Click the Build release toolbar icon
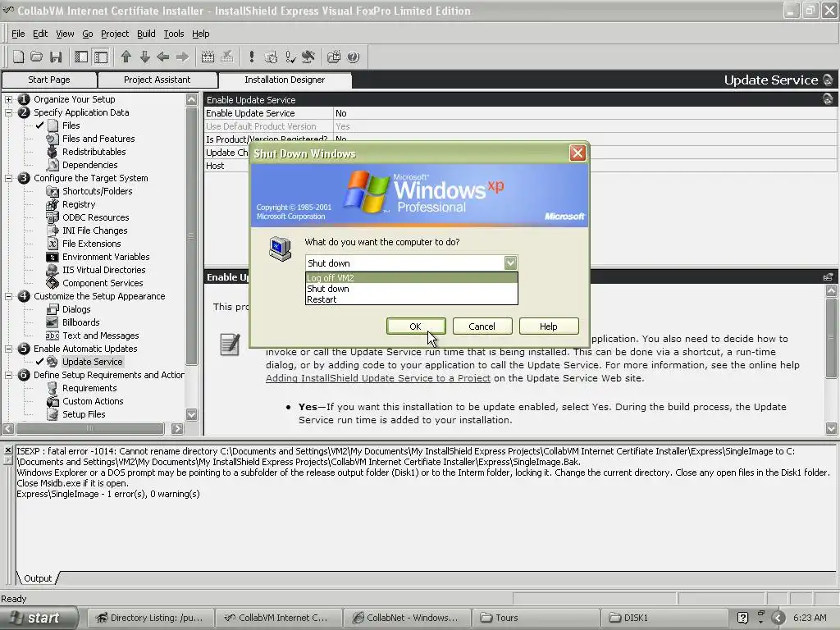 pos(208,57)
